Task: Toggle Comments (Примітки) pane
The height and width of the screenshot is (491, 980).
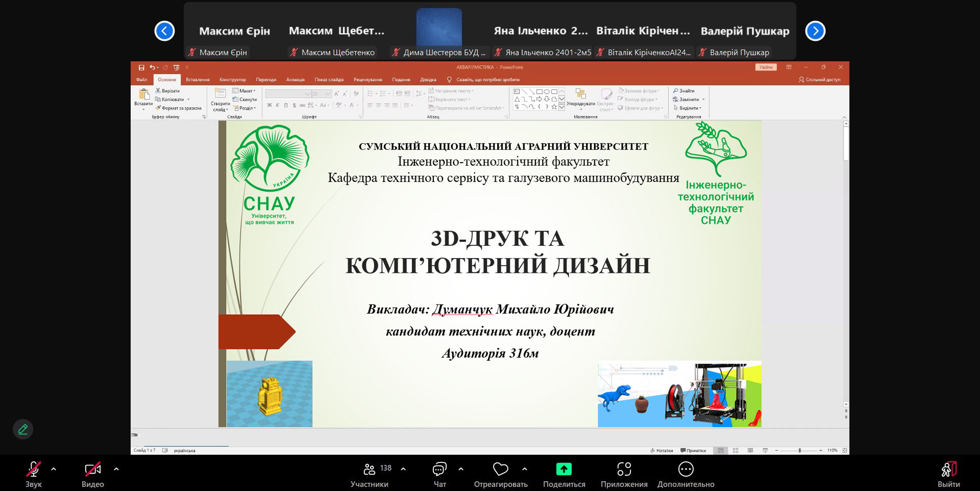Action: [693, 450]
